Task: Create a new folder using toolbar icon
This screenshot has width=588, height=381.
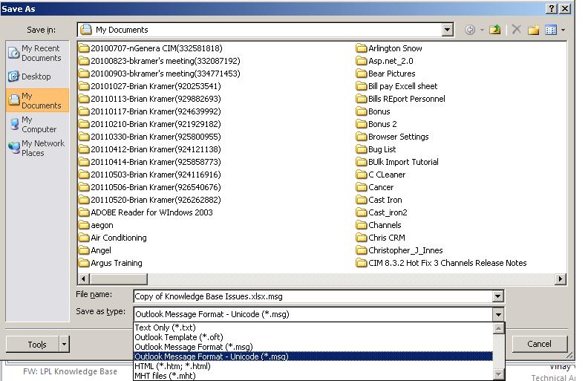Action: pos(533,30)
